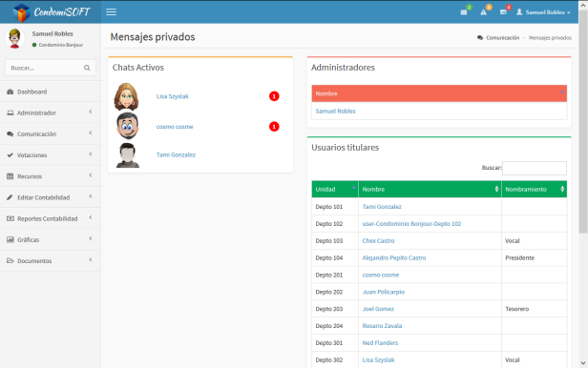Toggle the hamburger sidebar menu

pos(111,12)
